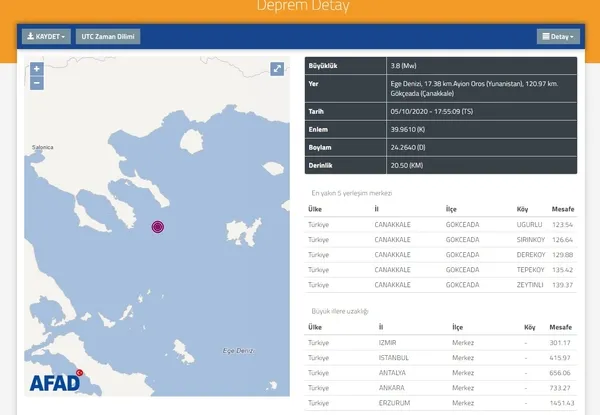600x415 pixels.
Task: Click İlçe header in big cities table
Action: (458, 327)
